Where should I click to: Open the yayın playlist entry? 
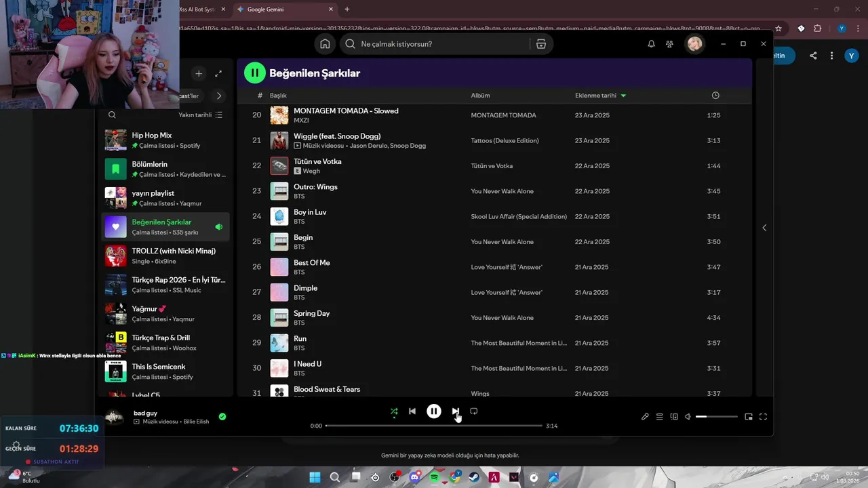(165, 198)
